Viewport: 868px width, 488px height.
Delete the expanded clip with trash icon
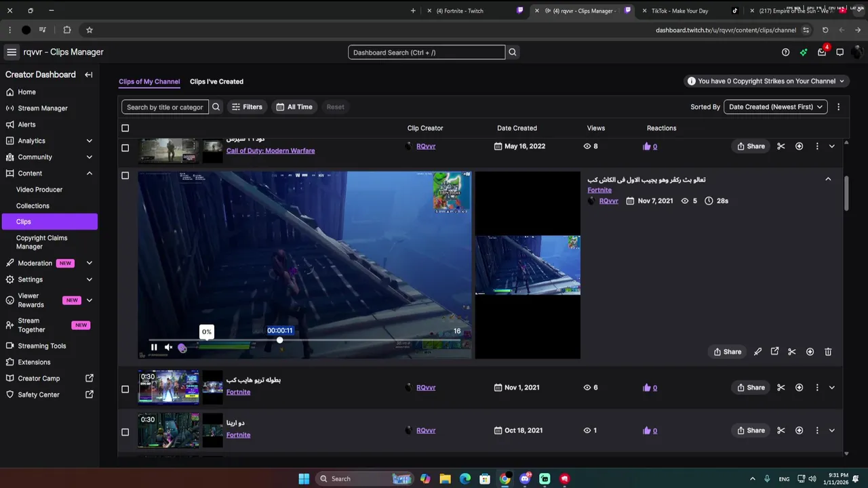coord(828,352)
